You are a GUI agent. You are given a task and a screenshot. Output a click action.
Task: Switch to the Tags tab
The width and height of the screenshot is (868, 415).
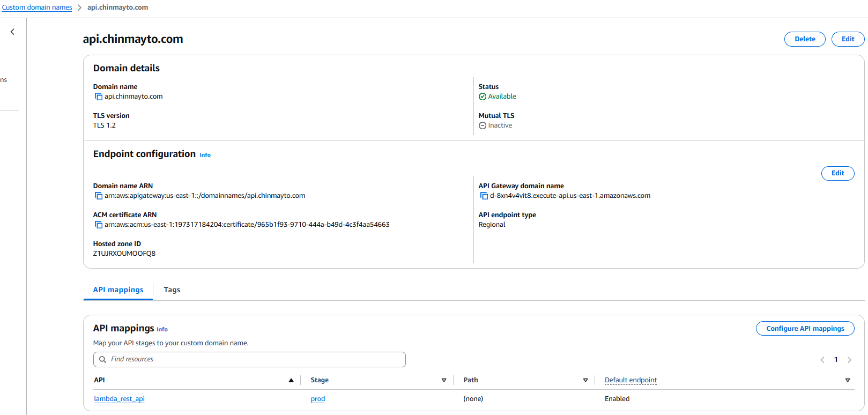tap(172, 290)
